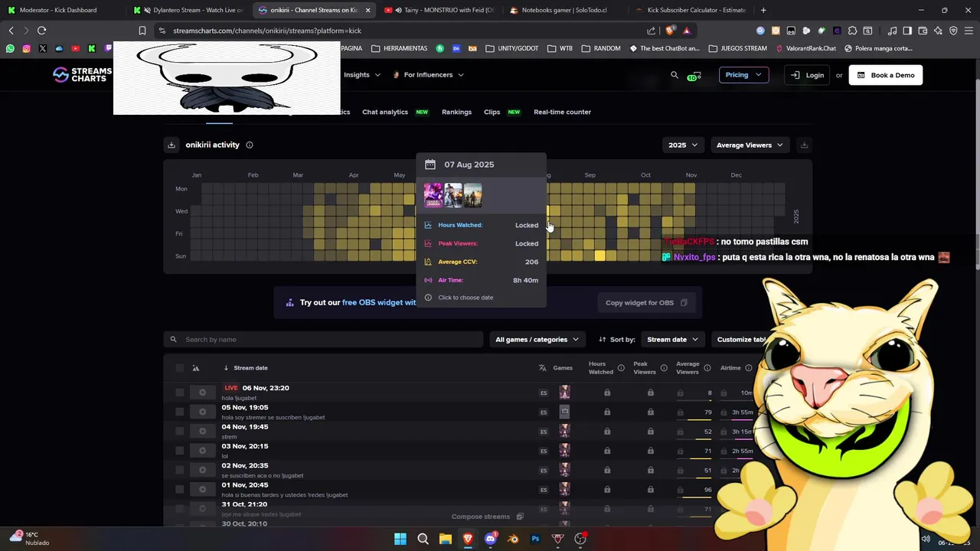Switch to the Clips tab
Viewport: 980px width, 551px height.
492,112
